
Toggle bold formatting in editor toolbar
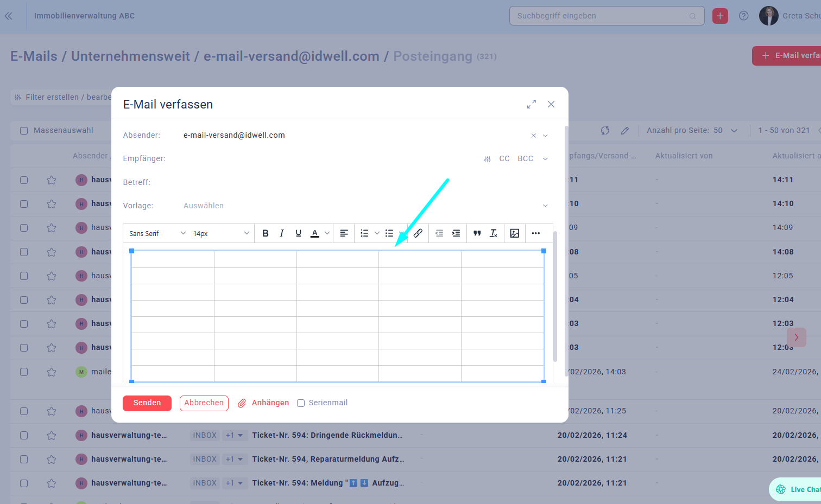(x=266, y=233)
